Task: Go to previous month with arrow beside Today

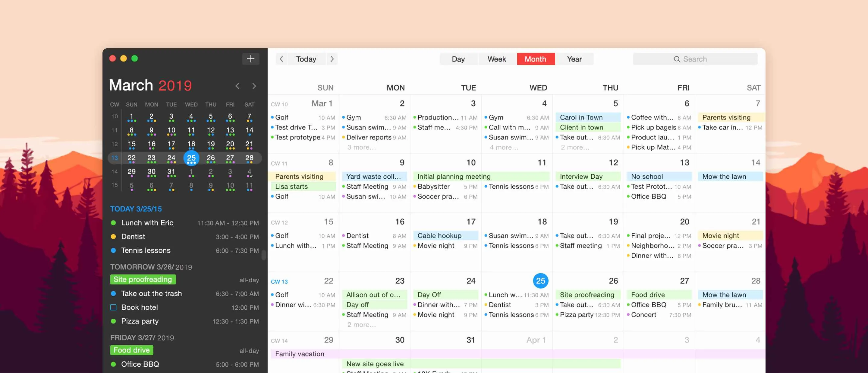Action: point(282,59)
